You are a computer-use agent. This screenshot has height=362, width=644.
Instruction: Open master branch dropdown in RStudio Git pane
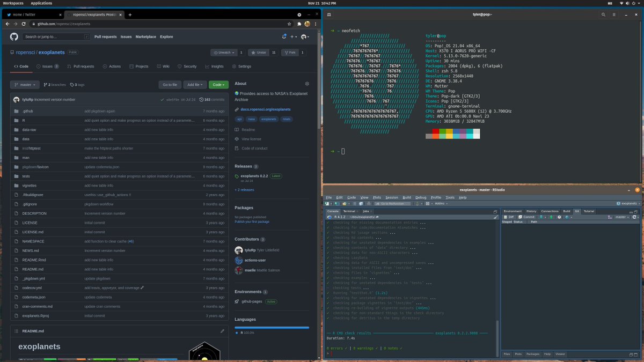623,217
